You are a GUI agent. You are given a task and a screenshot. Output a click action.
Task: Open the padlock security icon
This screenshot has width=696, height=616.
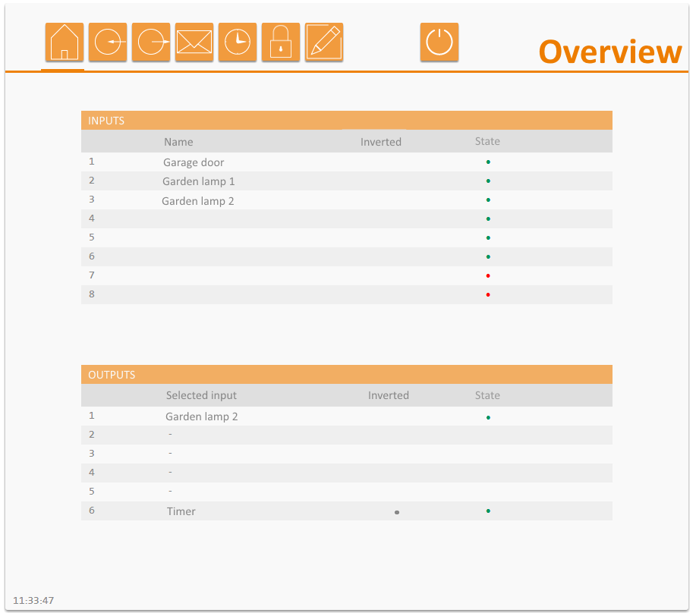tap(281, 42)
